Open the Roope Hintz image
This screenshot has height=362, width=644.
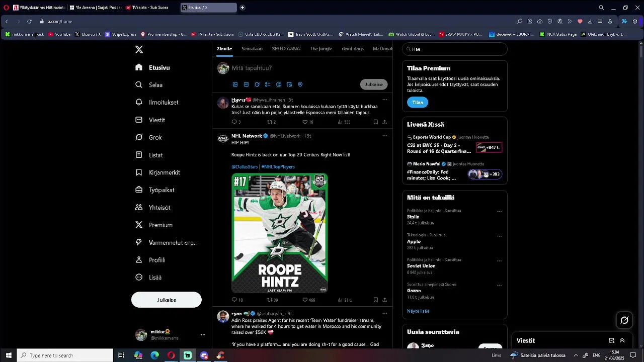pos(280,233)
